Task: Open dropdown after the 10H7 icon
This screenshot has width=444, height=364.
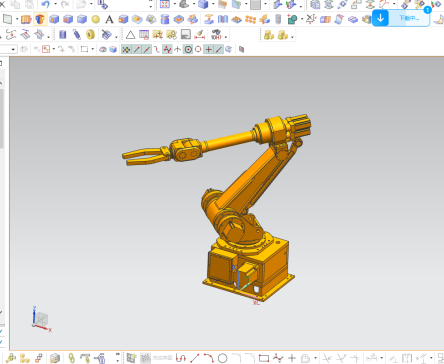Action: (x=226, y=36)
